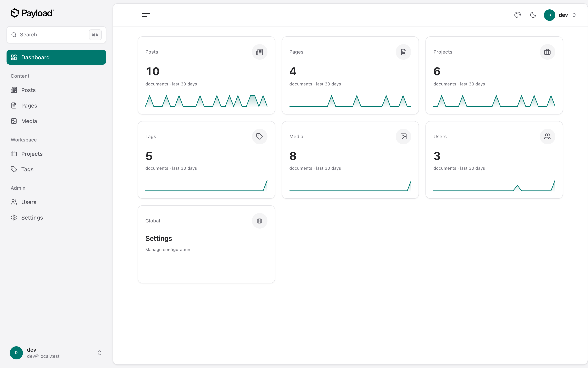Open the Projects card title
This screenshot has width=588, height=368.
443,52
